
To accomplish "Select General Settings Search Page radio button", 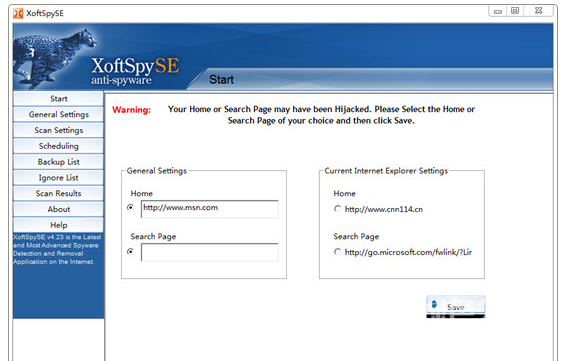I will pyautogui.click(x=130, y=251).
